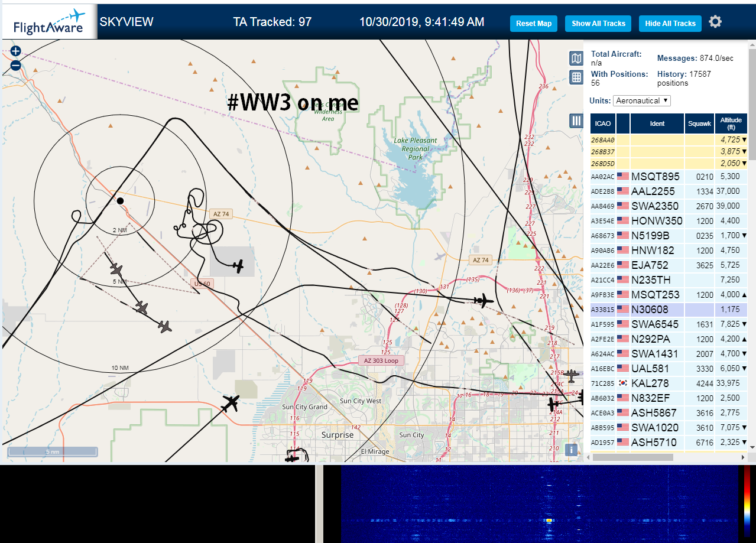This screenshot has width=756, height=543.
Task: Select aircraft icon nearest the 10 NM ring
Action: 164,326
